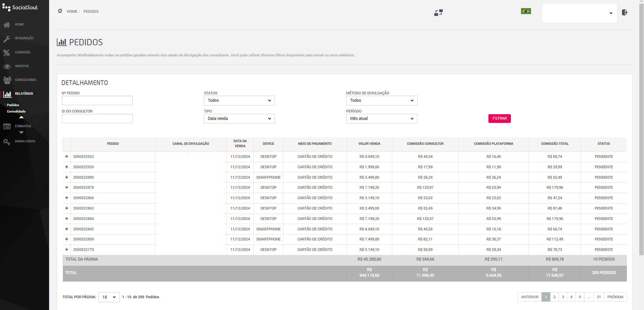Viewport: 644px width, 310px height.
Task: Open Consultores in the sidebar menu
Action: pos(26,80)
